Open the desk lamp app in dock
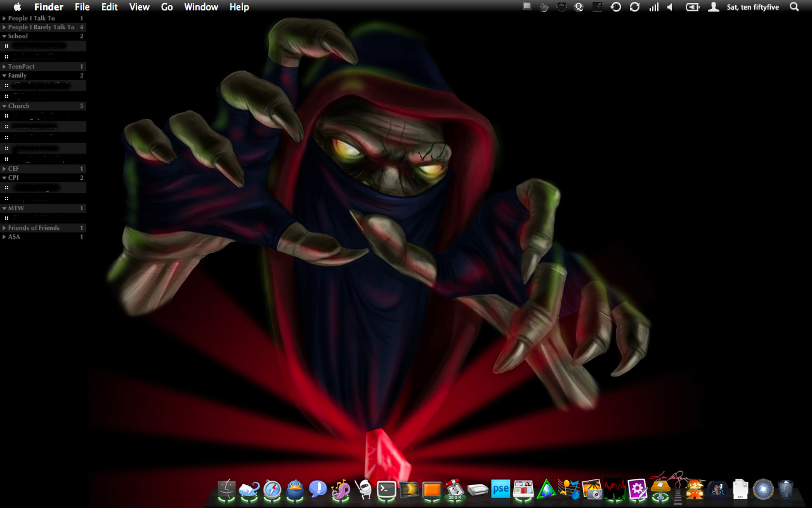 click(660, 490)
